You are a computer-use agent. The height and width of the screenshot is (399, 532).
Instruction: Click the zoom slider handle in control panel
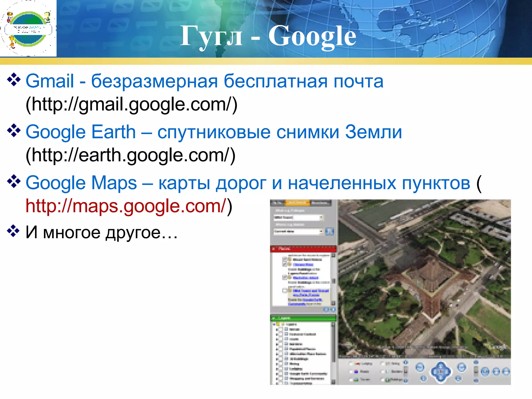click(x=406, y=371)
